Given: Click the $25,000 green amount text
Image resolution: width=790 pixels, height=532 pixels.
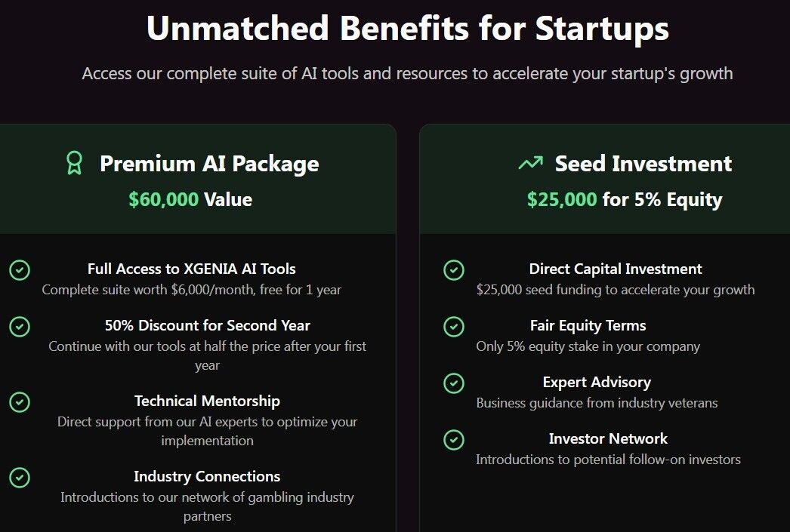Looking at the screenshot, I should (562, 199).
